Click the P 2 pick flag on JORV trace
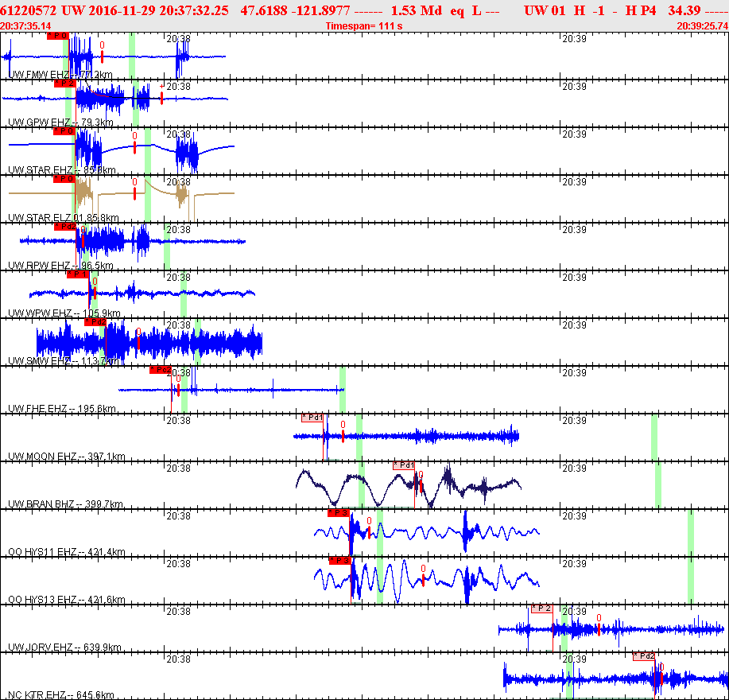The image size is (729, 700). (542, 609)
